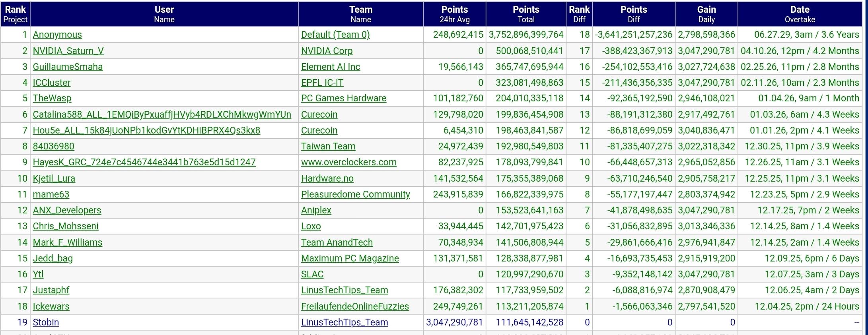Click the Points Total column header
868x335 pixels.
(x=526, y=14)
